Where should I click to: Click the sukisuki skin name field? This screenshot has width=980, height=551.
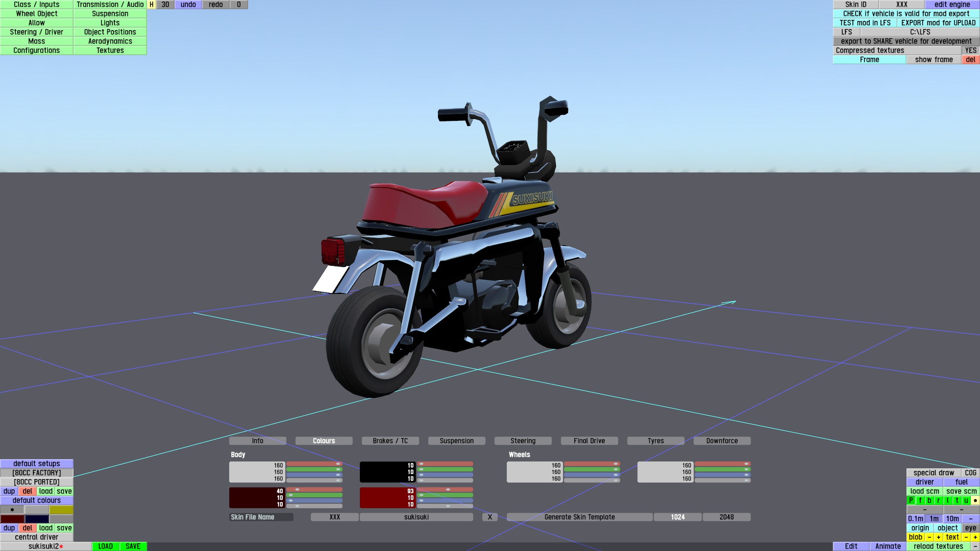click(x=416, y=517)
